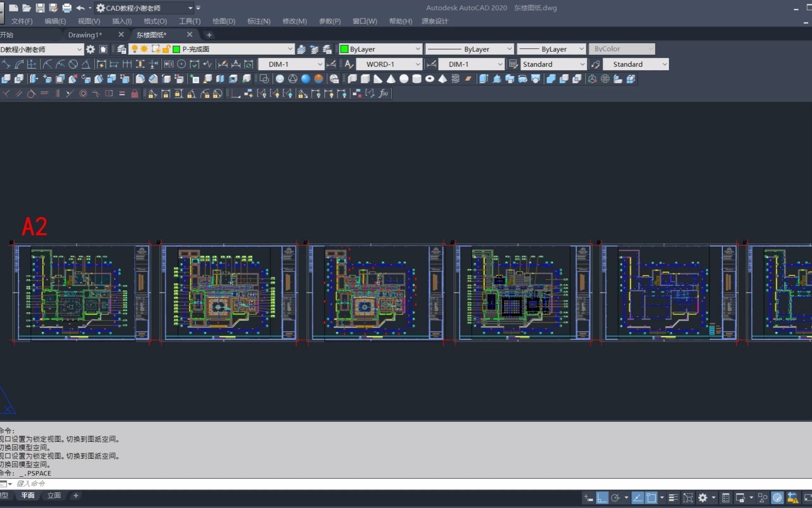Open the WORD-1 text style dropdown
Image resolution: width=812 pixels, height=508 pixels.
[x=418, y=64]
